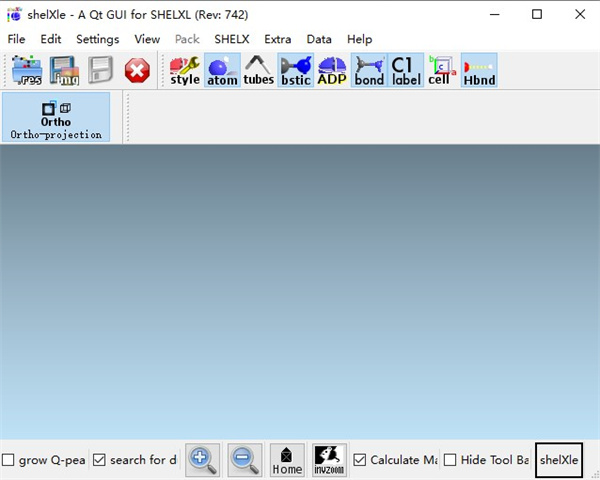Toggle ball-and-stick (bstic) mode
The image size is (600, 480).
(x=296, y=70)
